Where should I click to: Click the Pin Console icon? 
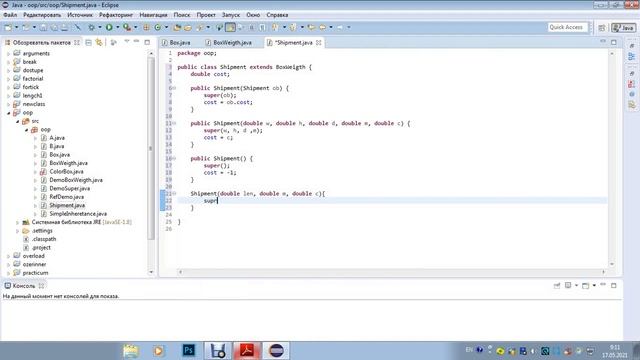click(557, 286)
